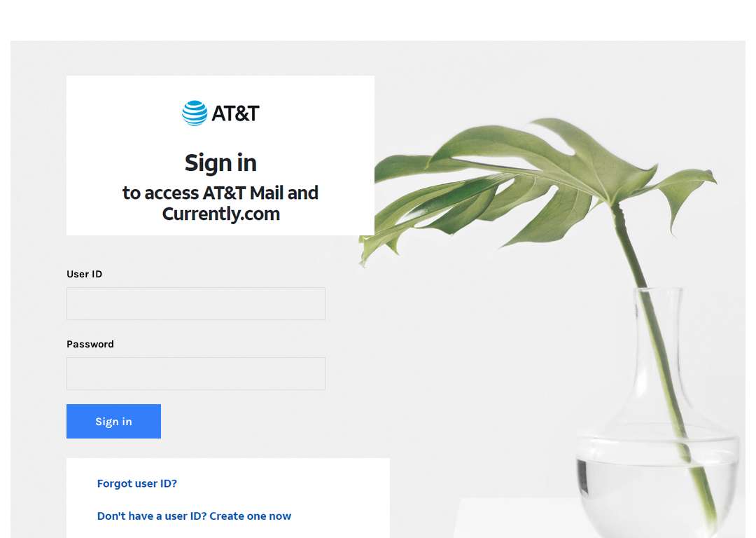Click the 'to access' text in subtitle
Image resolution: width=756 pixels, height=538 pixels.
160,193
